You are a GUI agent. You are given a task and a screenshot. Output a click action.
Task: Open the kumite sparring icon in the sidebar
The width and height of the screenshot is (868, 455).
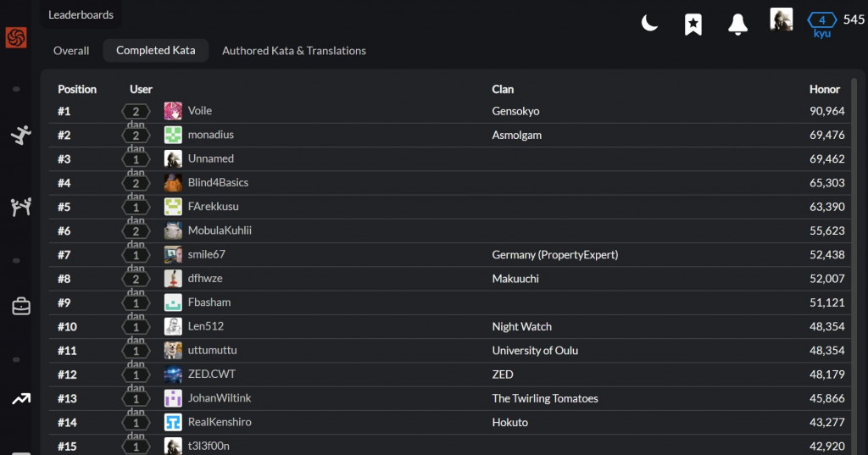[x=20, y=206]
